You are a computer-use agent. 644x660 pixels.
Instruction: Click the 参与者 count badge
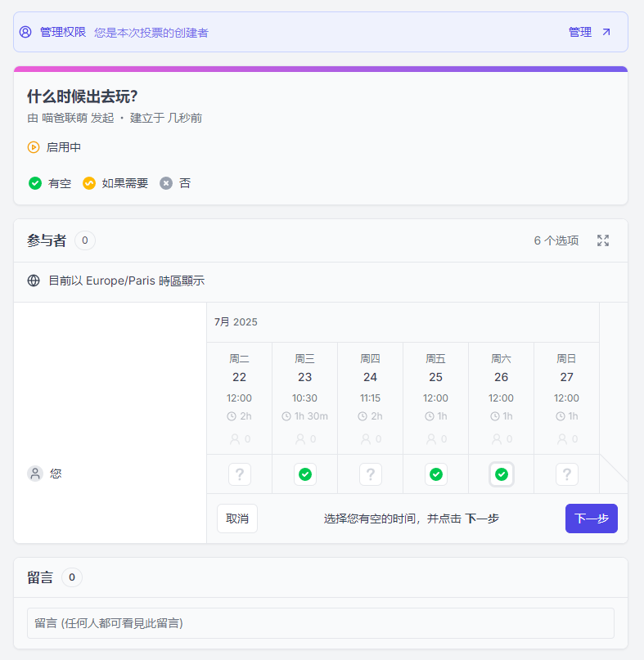84,240
